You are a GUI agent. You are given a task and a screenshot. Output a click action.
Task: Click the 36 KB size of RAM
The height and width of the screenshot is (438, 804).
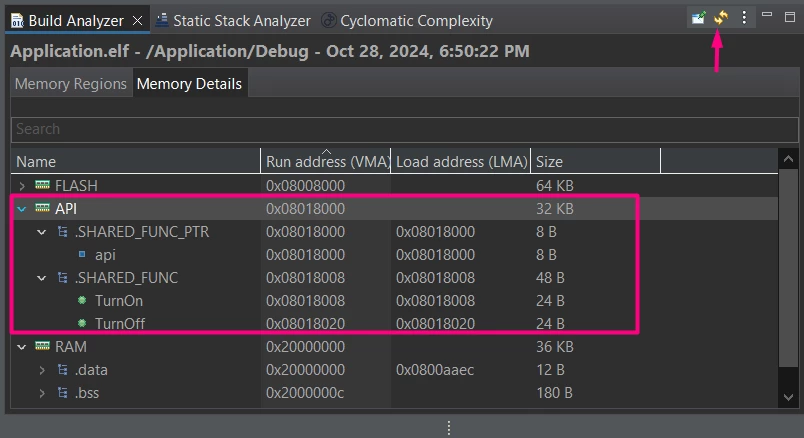tap(555, 347)
